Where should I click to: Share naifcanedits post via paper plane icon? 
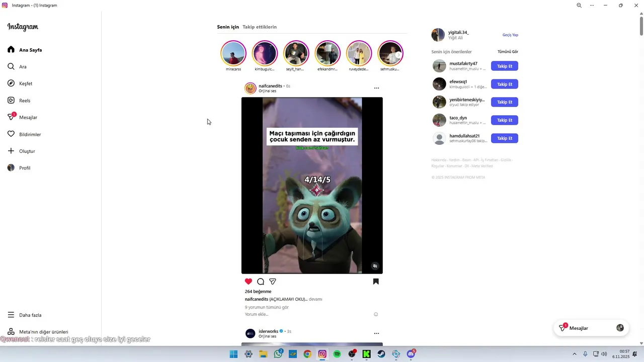[273, 282]
